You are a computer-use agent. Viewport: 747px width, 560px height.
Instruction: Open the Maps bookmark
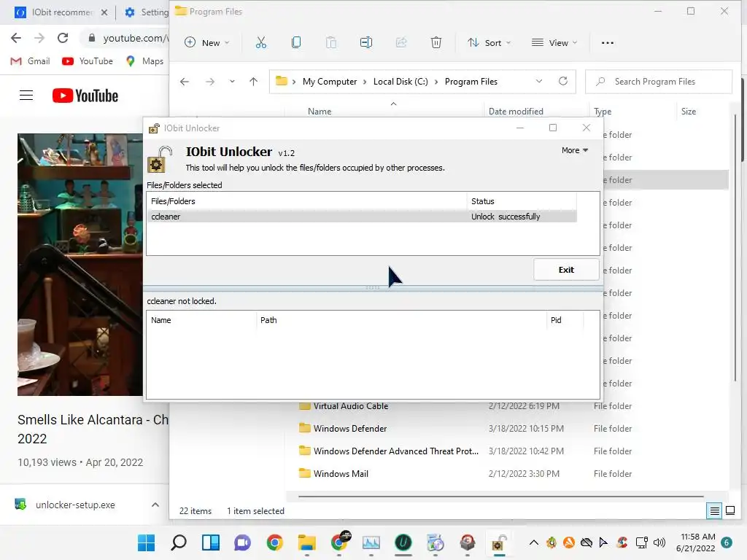click(145, 61)
